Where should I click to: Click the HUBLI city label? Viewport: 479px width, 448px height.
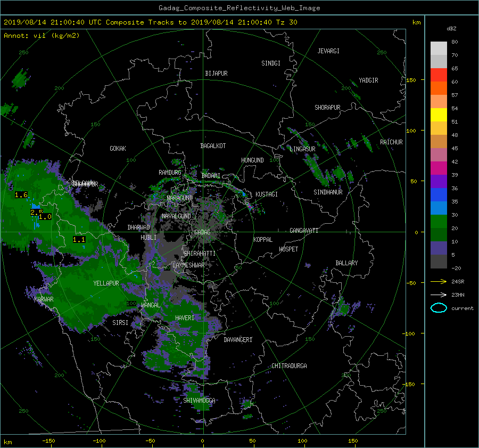click(148, 237)
